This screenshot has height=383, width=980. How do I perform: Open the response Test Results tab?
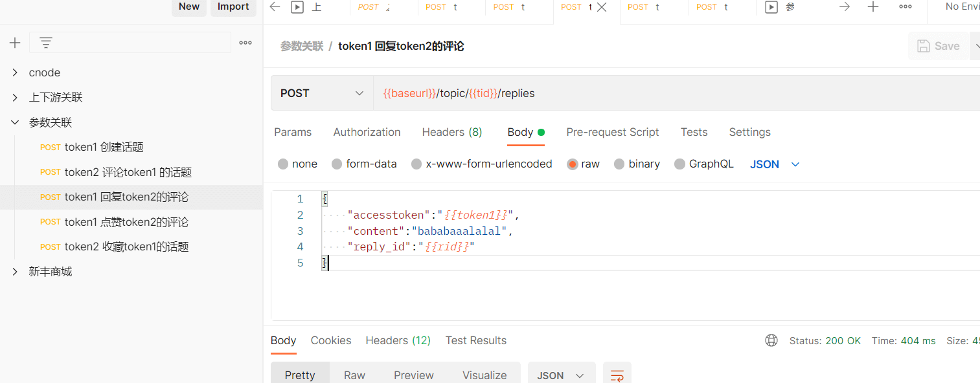click(x=475, y=340)
